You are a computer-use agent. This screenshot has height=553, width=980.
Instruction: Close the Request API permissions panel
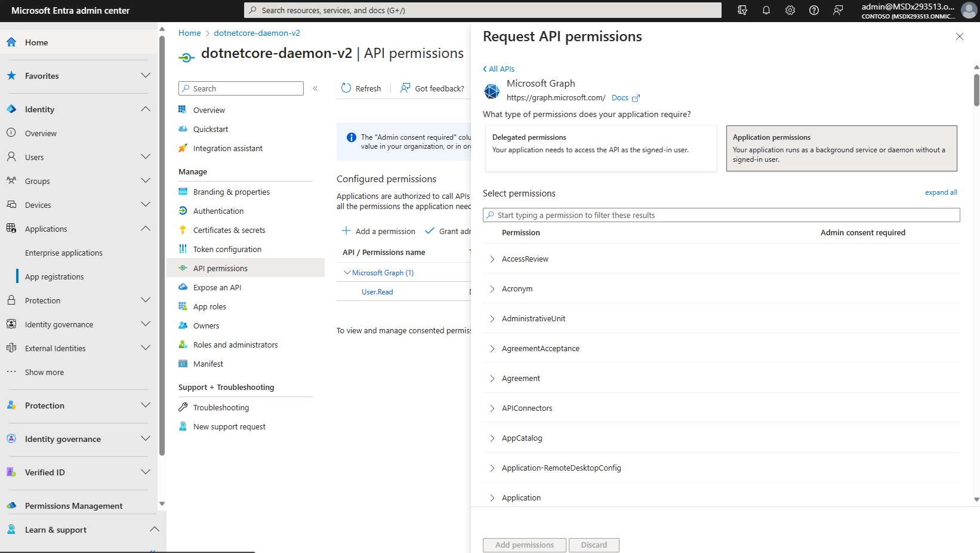(960, 36)
